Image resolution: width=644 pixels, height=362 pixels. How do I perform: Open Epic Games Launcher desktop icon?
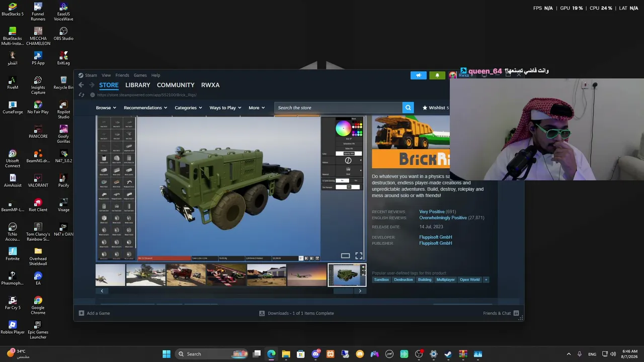(38, 330)
